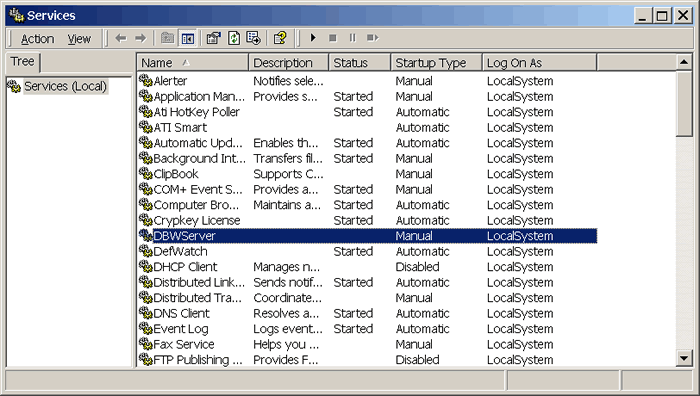The width and height of the screenshot is (700, 396).
Task: Sort by the Startup Type column header
Action: point(437,63)
